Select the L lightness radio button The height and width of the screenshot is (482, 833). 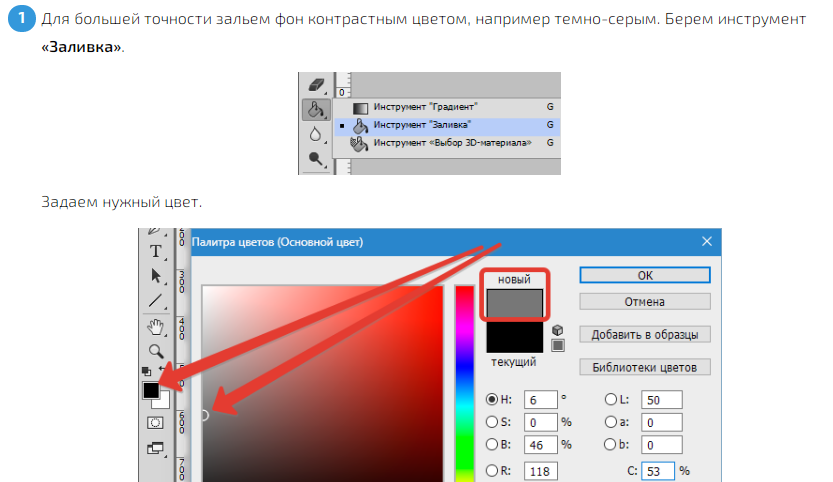[x=612, y=399]
